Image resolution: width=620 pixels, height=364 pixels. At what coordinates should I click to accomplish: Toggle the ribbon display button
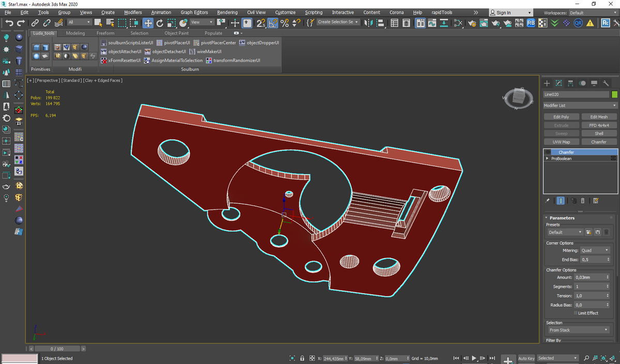pos(421,23)
